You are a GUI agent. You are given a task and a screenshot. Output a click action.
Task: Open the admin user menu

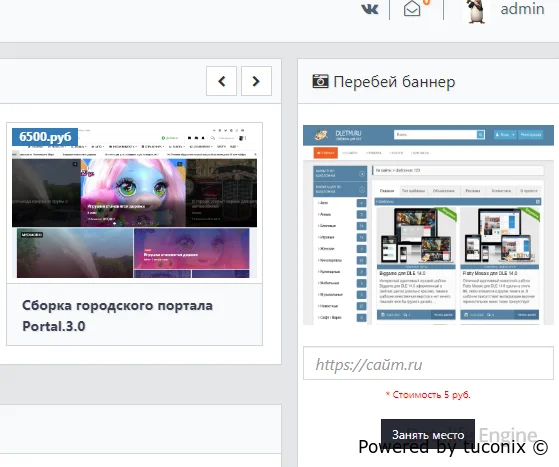522,9
